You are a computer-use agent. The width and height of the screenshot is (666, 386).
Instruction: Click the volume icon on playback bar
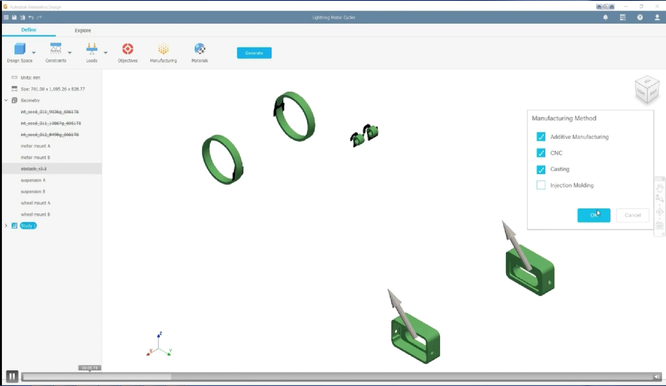coord(657,377)
